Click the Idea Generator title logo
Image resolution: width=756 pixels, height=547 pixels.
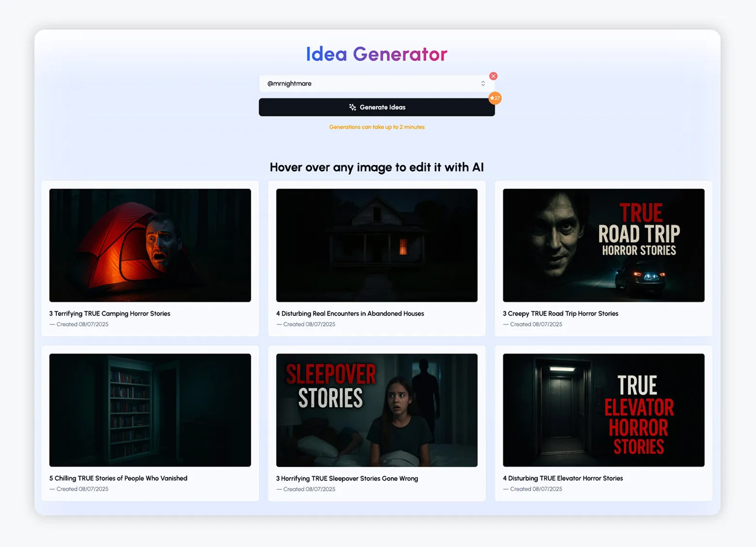pyautogui.click(x=376, y=54)
